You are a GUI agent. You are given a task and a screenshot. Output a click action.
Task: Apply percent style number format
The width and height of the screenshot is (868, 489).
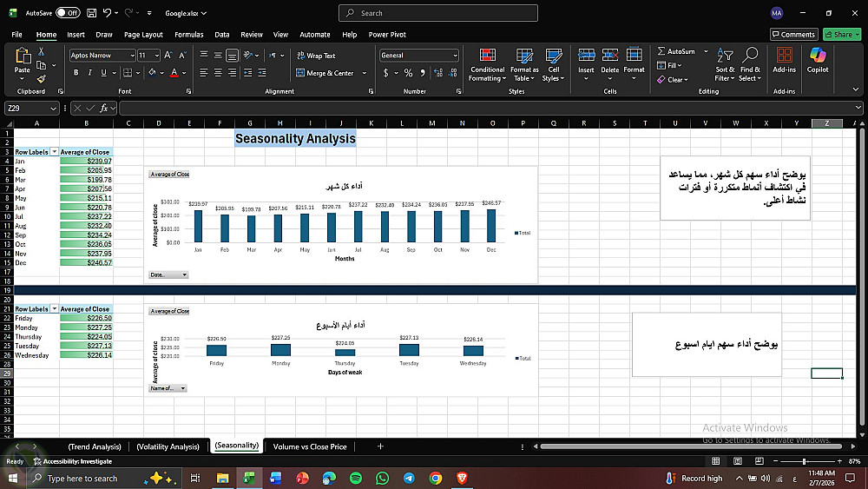409,73
